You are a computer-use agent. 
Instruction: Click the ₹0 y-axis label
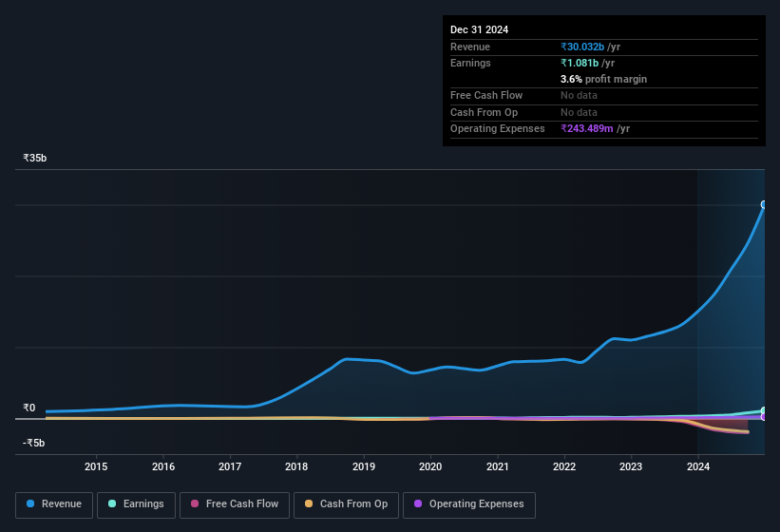click(29, 408)
